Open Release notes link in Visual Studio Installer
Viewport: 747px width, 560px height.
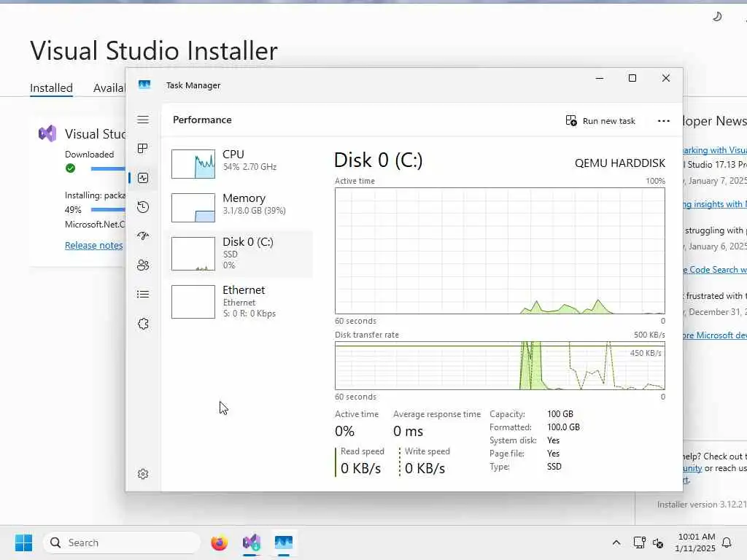point(94,245)
